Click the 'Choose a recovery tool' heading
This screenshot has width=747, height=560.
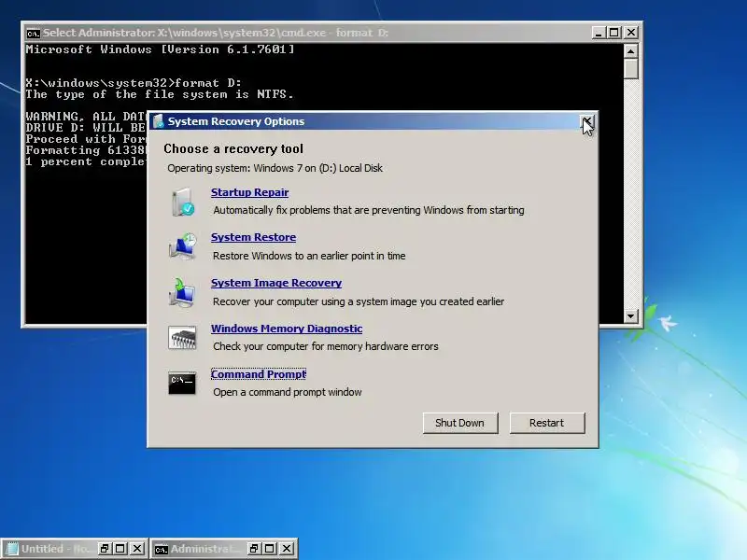(233, 149)
